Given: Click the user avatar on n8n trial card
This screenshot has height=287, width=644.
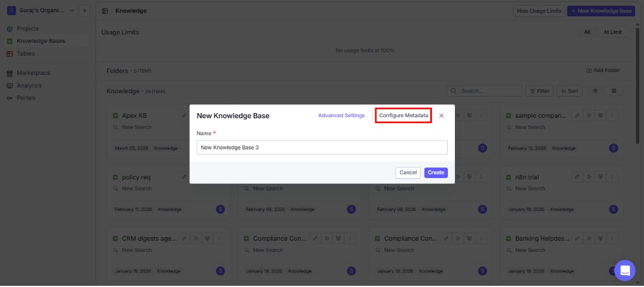Looking at the screenshot, I should tap(613, 209).
